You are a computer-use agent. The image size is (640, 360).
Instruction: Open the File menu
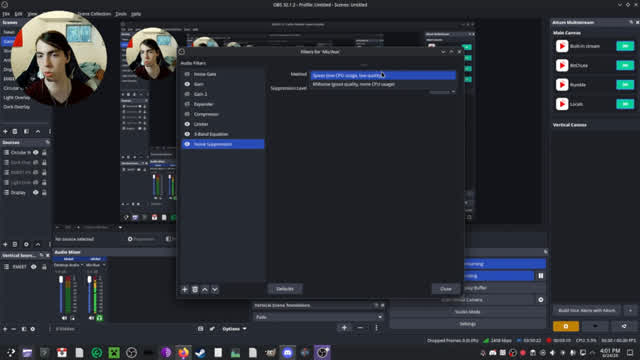[x=6, y=14]
